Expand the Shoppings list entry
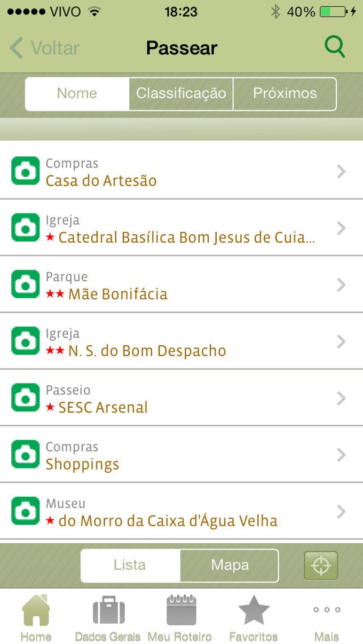This screenshot has height=644, width=363. (x=181, y=455)
